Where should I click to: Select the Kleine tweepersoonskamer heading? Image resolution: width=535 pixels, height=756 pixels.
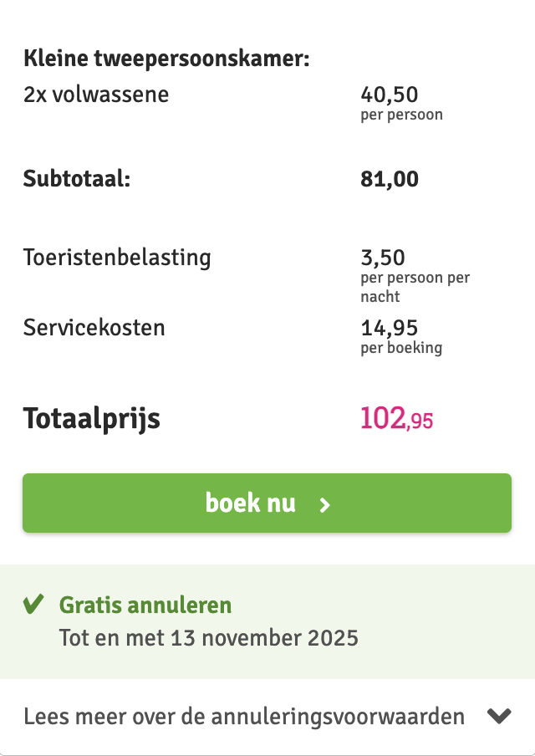click(x=167, y=58)
